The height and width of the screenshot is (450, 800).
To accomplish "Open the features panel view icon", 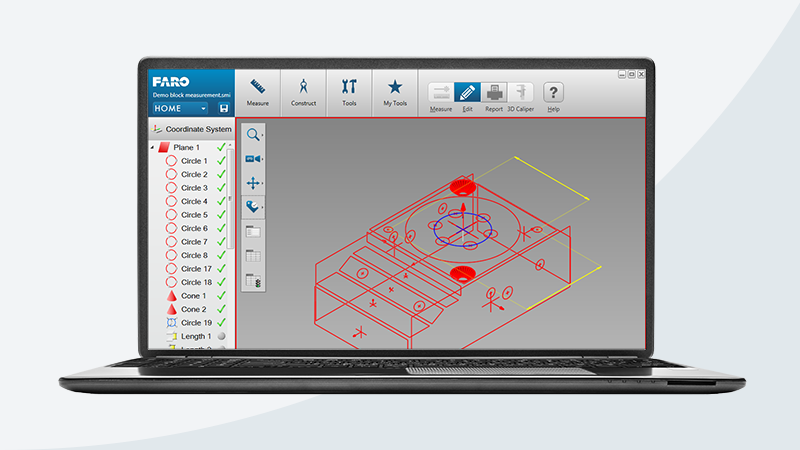I will (x=253, y=232).
